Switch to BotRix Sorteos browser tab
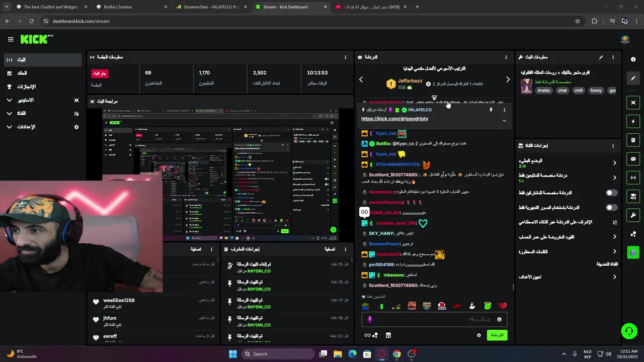 click(131, 7)
